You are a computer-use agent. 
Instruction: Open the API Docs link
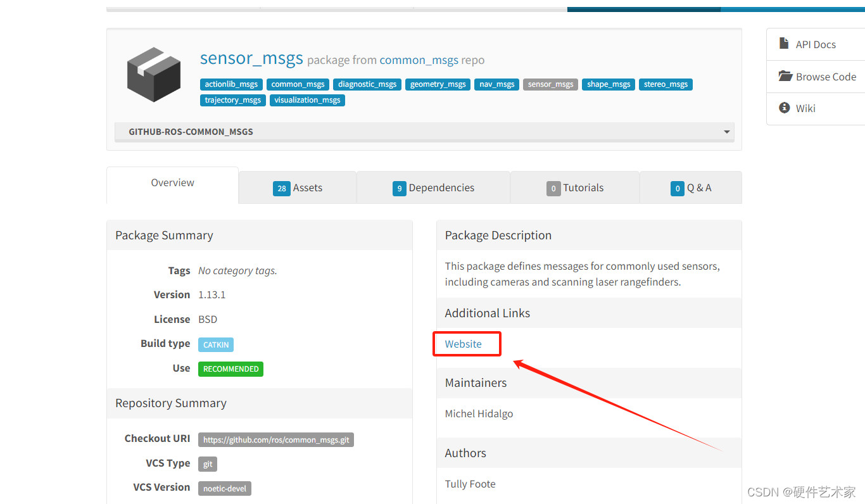point(816,44)
